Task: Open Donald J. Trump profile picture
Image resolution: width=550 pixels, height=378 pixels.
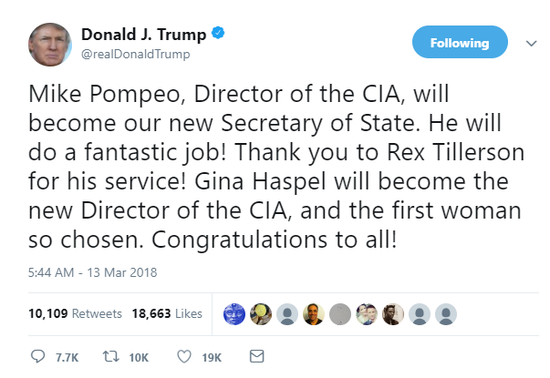Action: [x=50, y=45]
